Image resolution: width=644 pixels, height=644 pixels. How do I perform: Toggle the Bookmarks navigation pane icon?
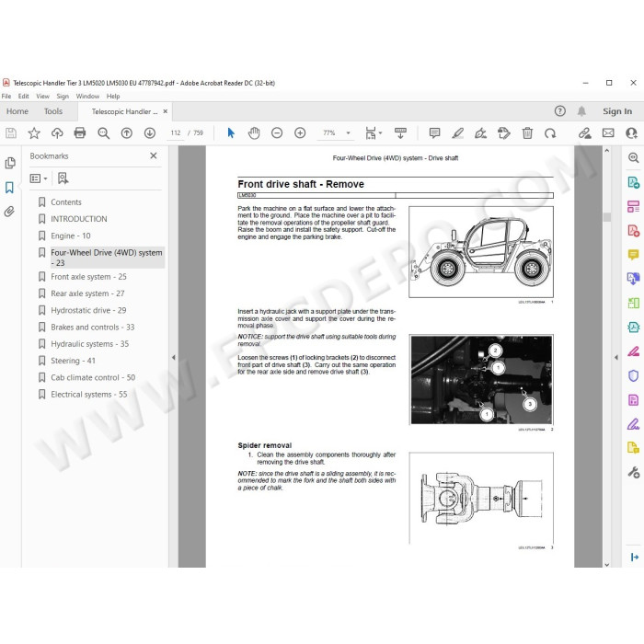[x=9, y=188]
